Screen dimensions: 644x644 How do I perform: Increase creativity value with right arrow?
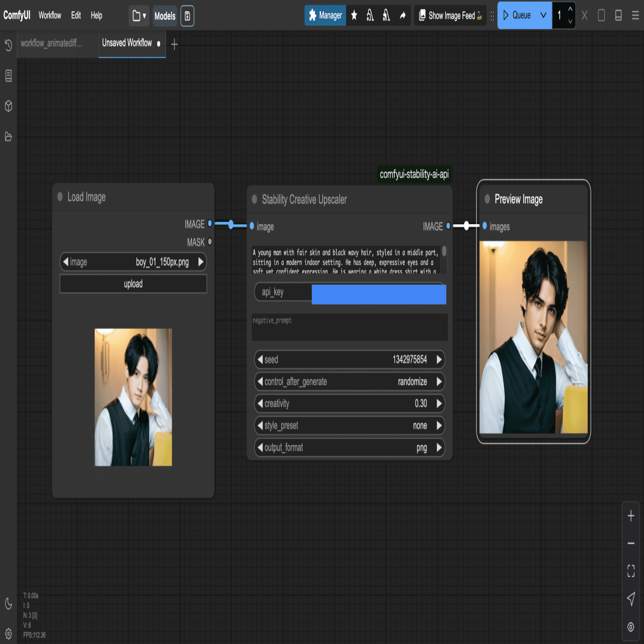click(439, 404)
